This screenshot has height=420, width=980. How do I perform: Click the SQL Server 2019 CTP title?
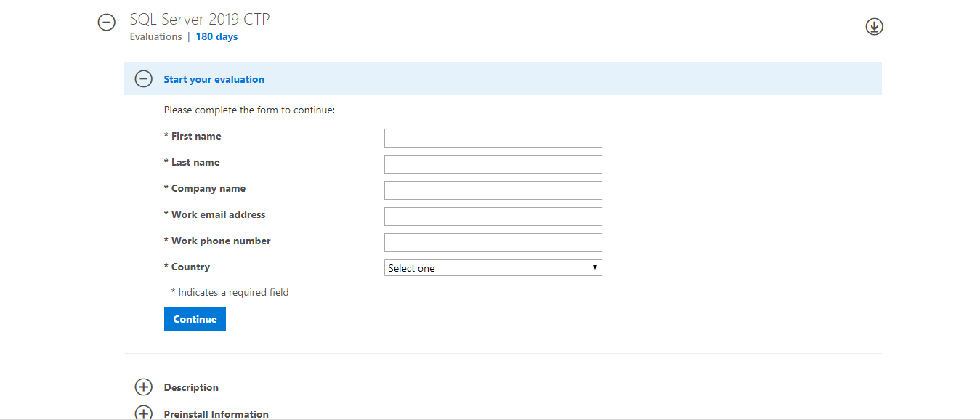click(x=200, y=20)
